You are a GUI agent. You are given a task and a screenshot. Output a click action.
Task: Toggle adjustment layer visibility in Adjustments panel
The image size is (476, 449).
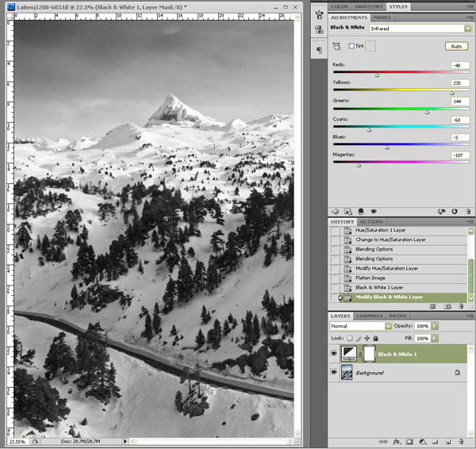[374, 211]
